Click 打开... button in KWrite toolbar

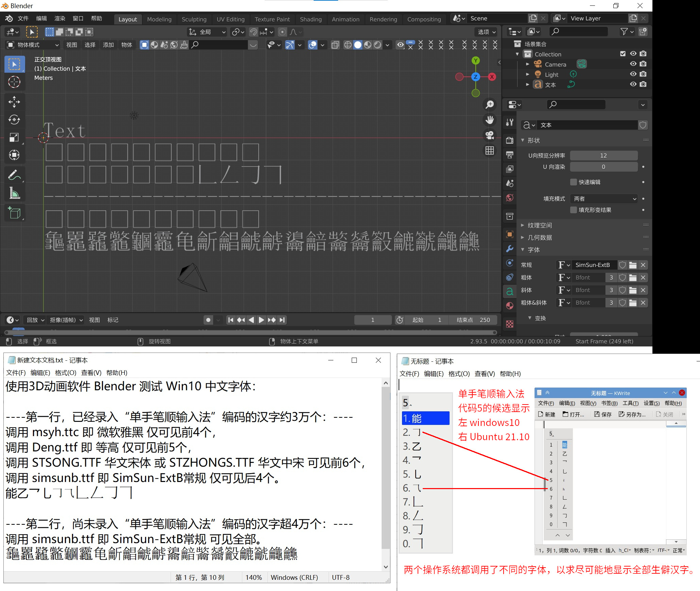[x=573, y=414]
